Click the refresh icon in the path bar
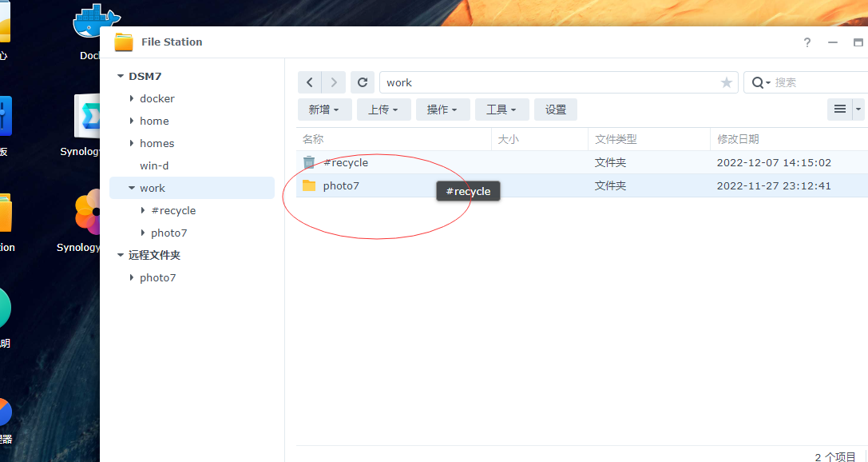The width and height of the screenshot is (868, 462). [363, 82]
